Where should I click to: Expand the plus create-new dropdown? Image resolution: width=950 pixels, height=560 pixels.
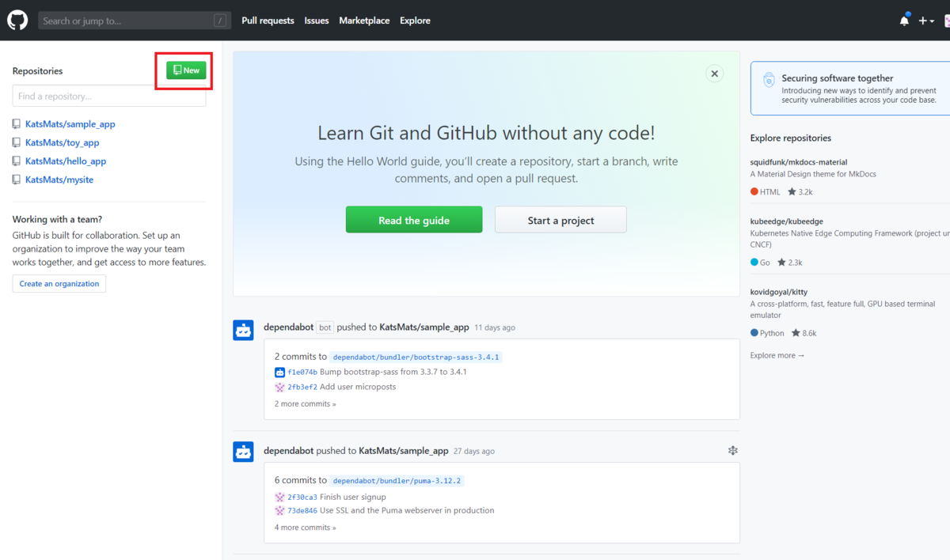click(926, 21)
